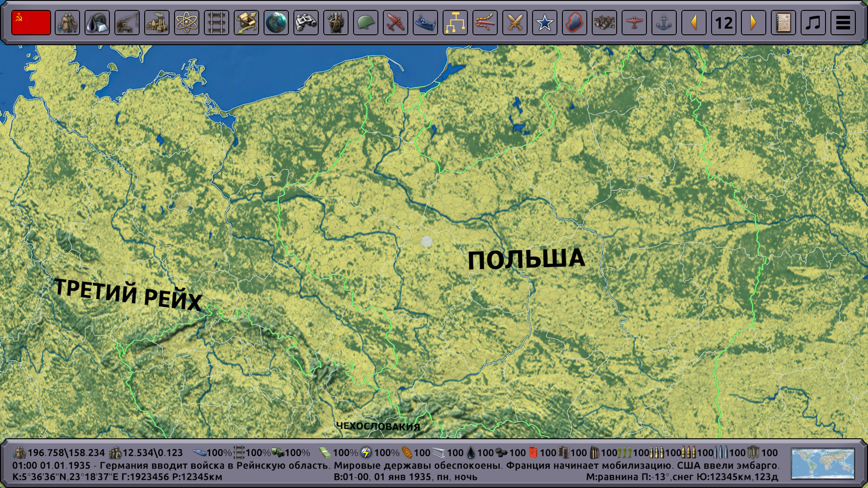This screenshot has width=868, height=488.
Task: Click the world minimap thumbnail
Action: 823,464
